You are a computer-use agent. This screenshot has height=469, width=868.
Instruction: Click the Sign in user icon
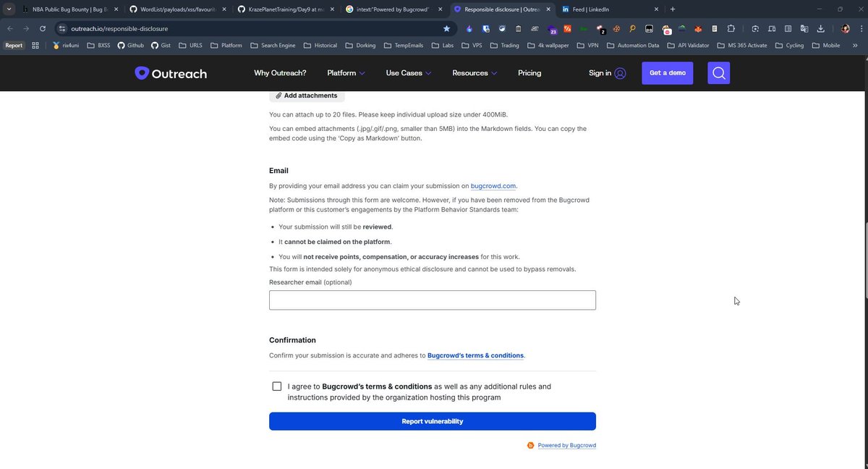[x=620, y=73]
